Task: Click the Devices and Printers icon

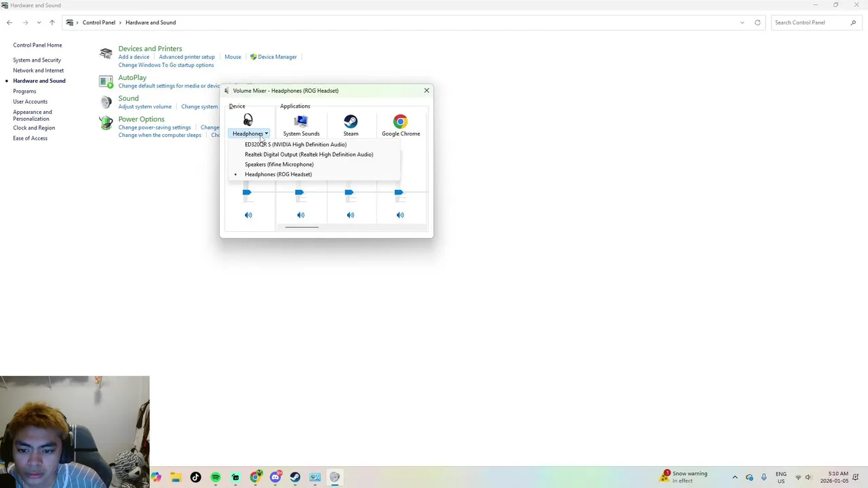Action: pos(106,54)
